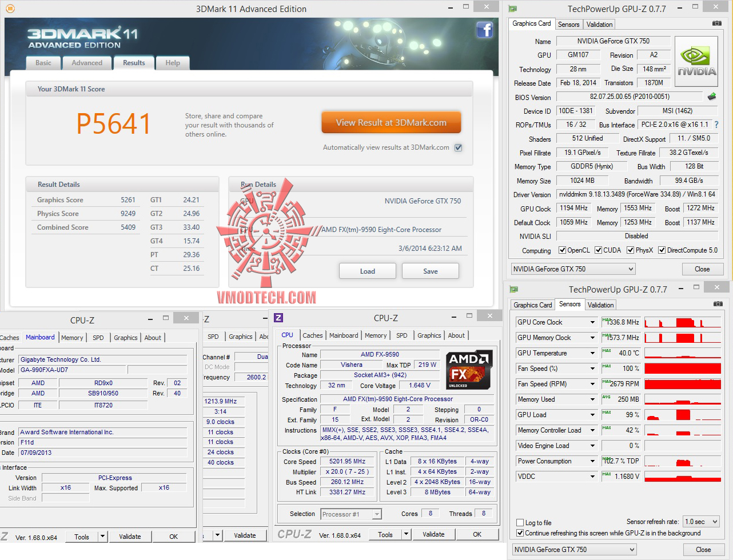Image resolution: width=733 pixels, height=560 pixels.
Task: Toggle the CUDA checkbox
Action: (x=598, y=250)
